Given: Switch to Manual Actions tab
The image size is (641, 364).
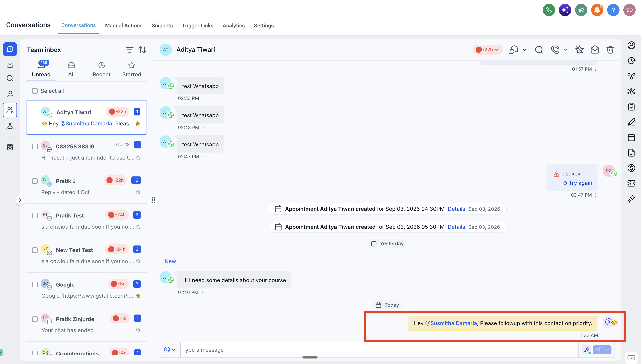Looking at the screenshot, I should coord(124,26).
